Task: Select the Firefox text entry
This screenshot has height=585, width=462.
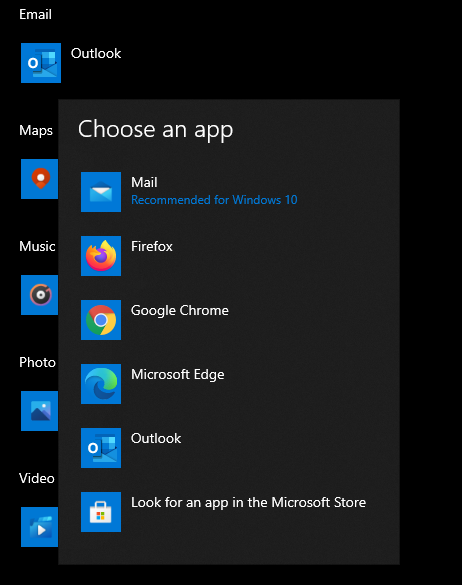Action: click(x=152, y=246)
